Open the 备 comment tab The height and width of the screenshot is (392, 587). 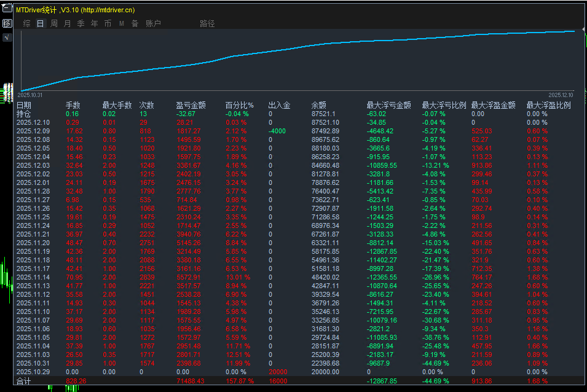coord(135,23)
